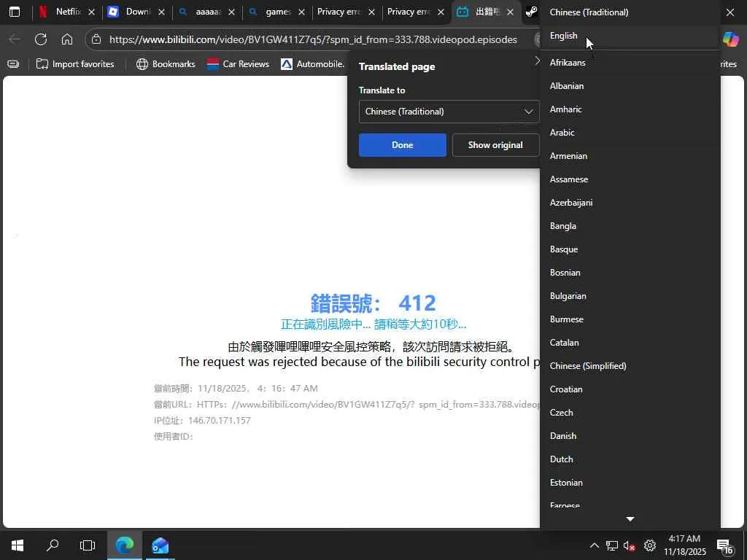This screenshot has height=560, width=747.
Task: Select Estonian language
Action: click(x=630, y=483)
